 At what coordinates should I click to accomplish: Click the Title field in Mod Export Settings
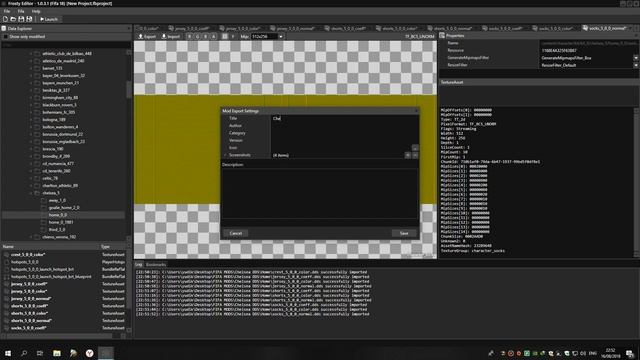[x=345, y=118]
